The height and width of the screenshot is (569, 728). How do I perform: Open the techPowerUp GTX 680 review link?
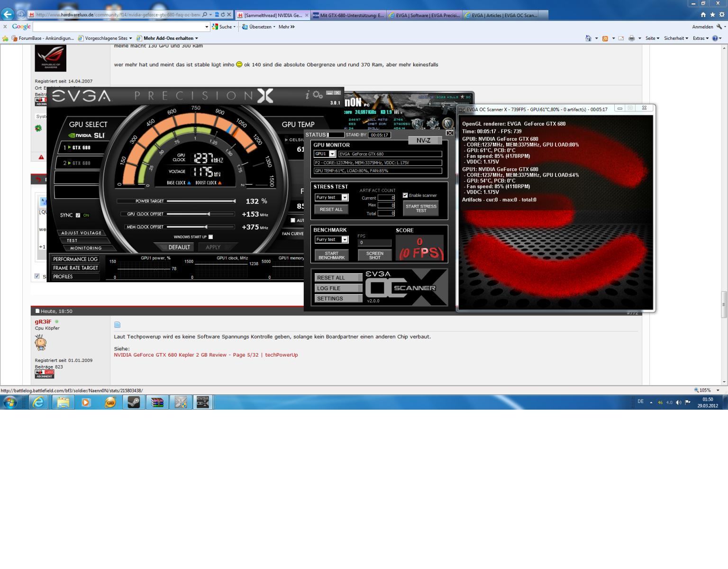206,355
